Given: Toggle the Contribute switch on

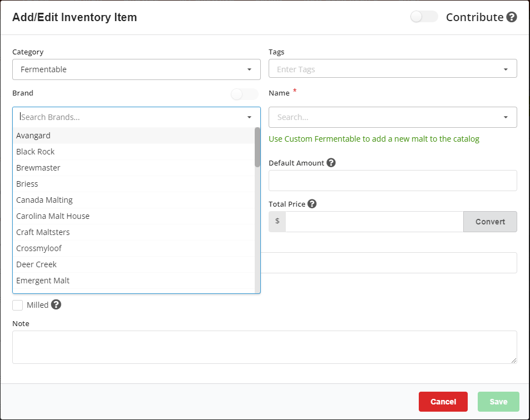Looking at the screenshot, I should (x=424, y=17).
